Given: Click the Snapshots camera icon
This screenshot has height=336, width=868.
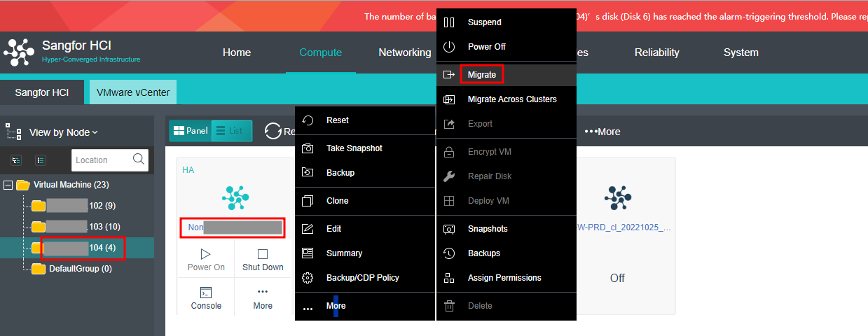Looking at the screenshot, I should 449,229.
